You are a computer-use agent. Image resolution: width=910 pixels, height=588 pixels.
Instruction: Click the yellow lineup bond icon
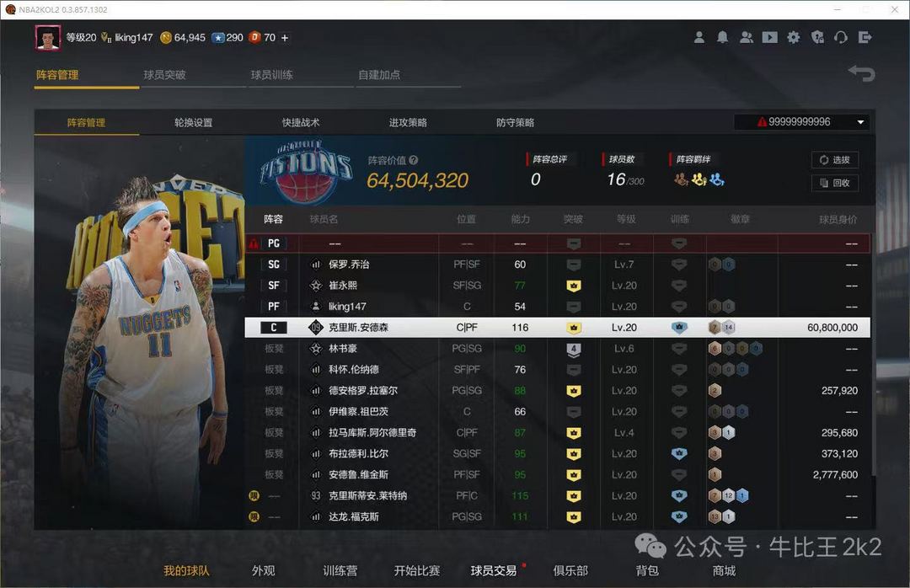(699, 179)
